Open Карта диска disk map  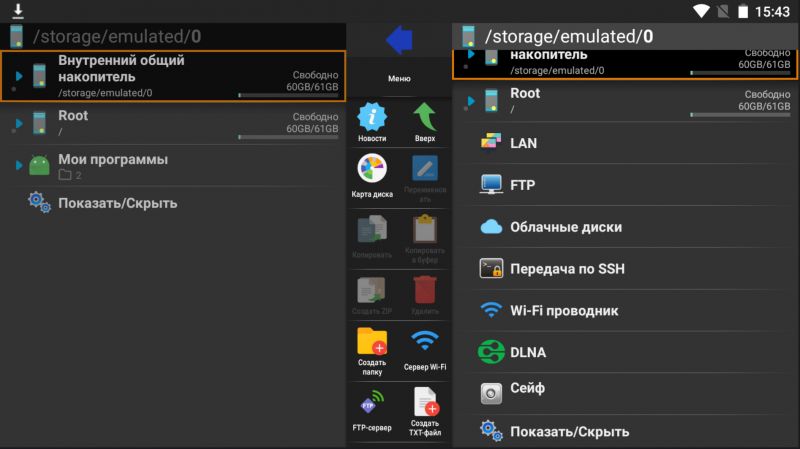tap(372, 168)
